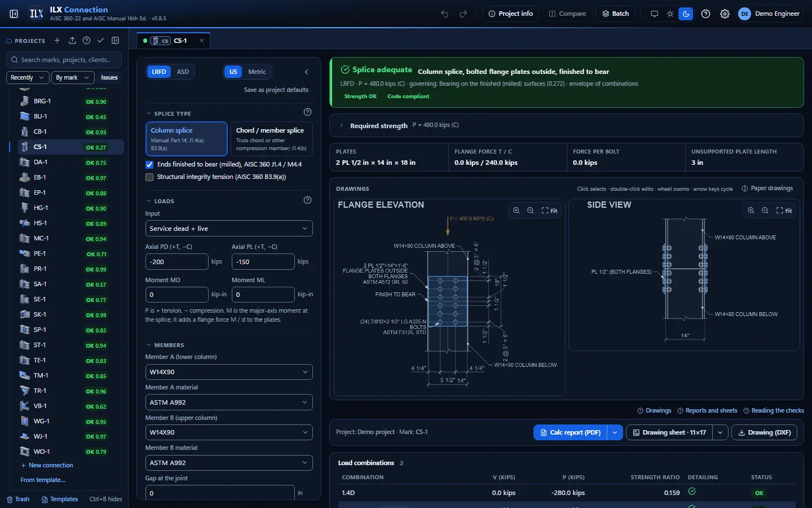Fit the Side View drawing to view
This screenshot has height=508, width=812.
[x=784, y=211]
